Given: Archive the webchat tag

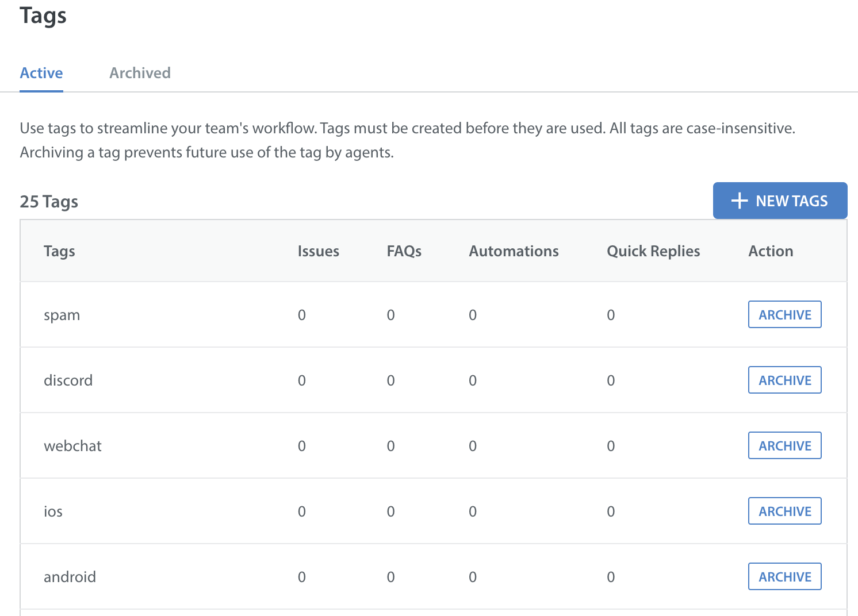Looking at the screenshot, I should (784, 445).
